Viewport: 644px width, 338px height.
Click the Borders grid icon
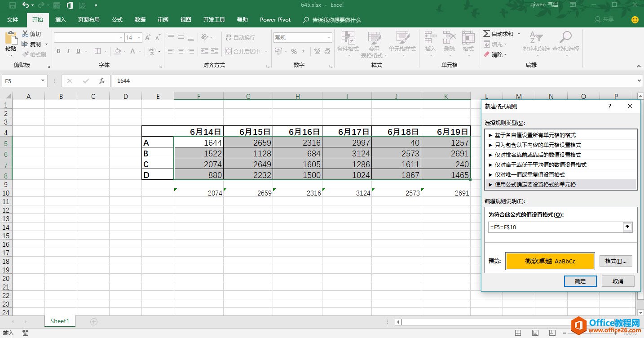coord(98,51)
